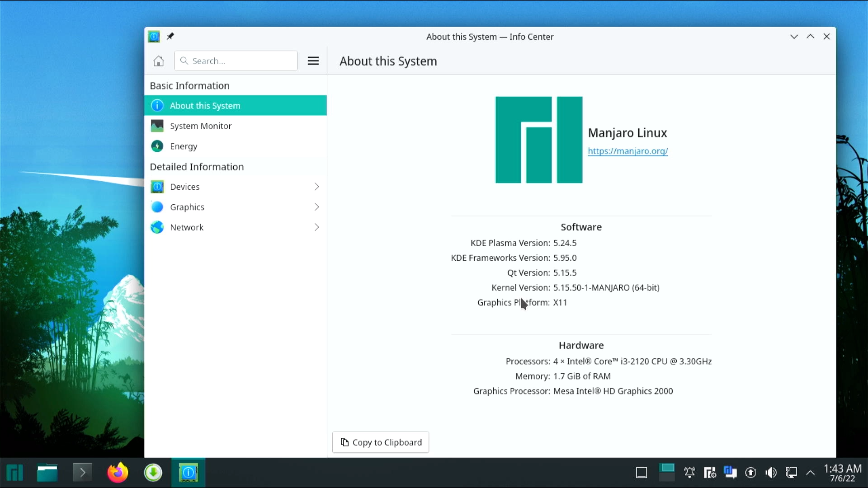Open the volume control tray icon

(x=771, y=473)
